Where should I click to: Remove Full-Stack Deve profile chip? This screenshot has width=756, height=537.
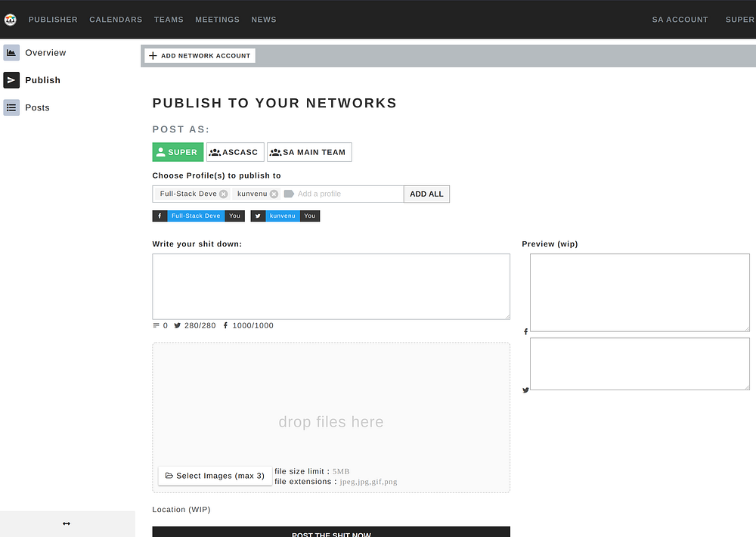[223, 194]
